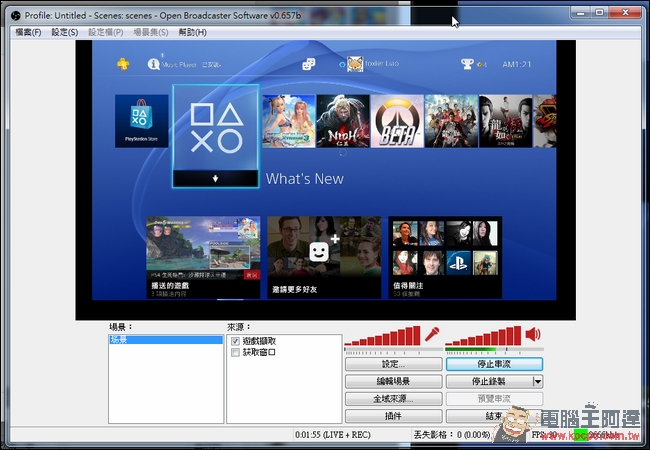
Task: Select the Dead or Alive Xtreme 3 tile
Action: click(x=289, y=121)
